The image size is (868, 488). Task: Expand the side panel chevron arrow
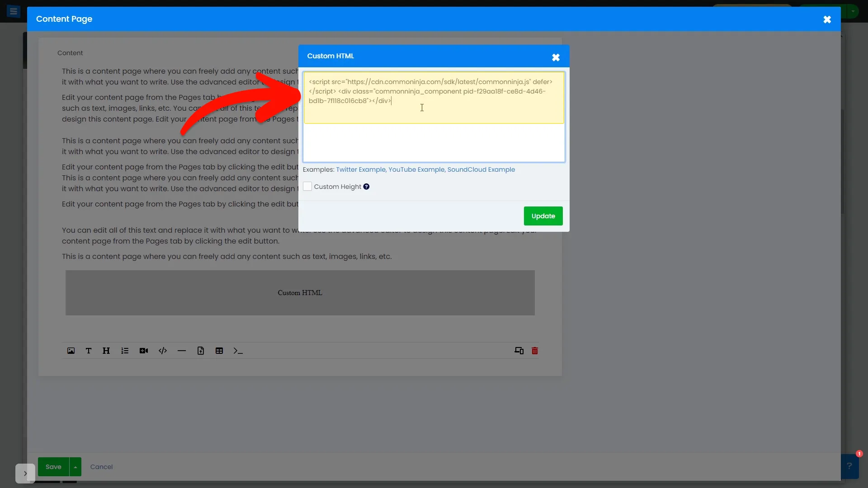coord(25,474)
